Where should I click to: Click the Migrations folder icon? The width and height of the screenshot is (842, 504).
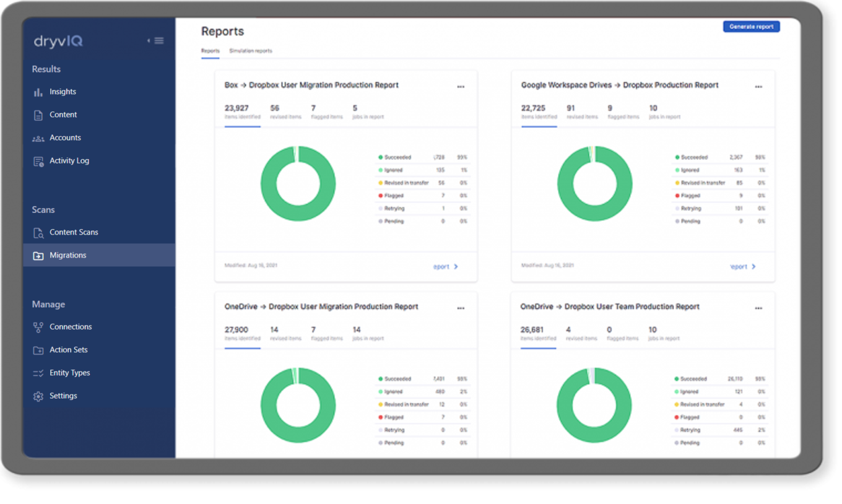(x=38, y=256)
